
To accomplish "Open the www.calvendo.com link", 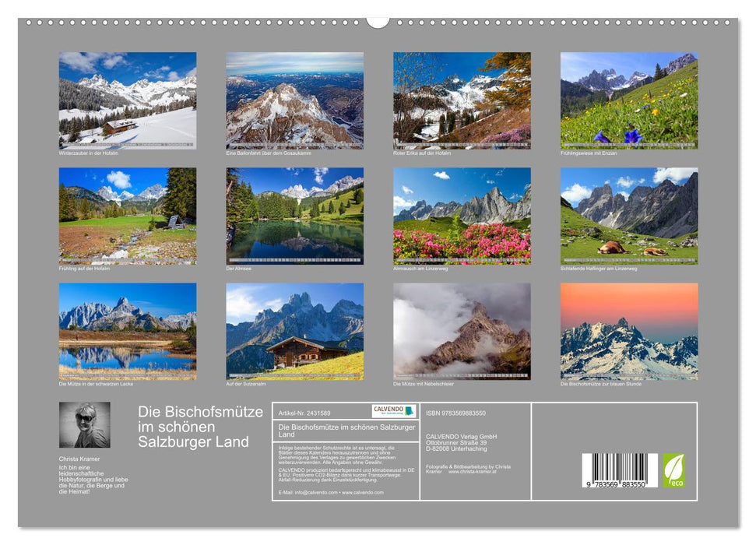I will [363, 492].
